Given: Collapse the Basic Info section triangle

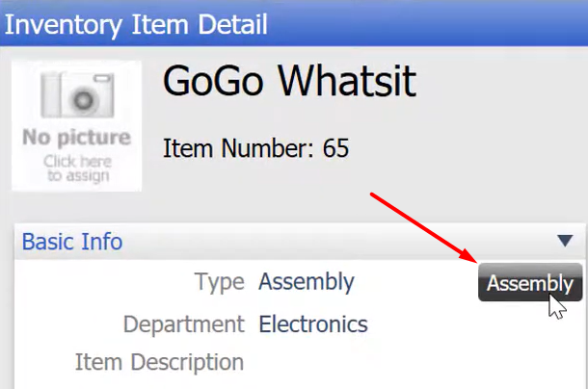Looking at the screenshot, I should pos(565,241).
